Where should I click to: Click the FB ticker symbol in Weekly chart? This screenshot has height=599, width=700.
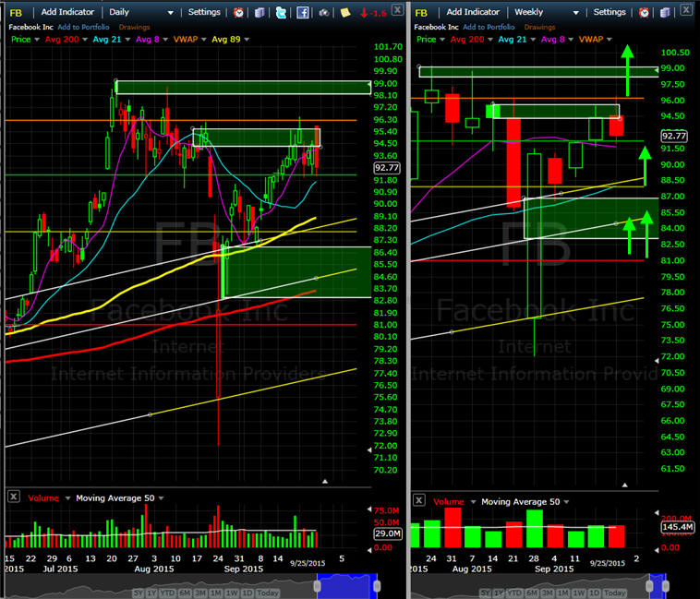421,13
